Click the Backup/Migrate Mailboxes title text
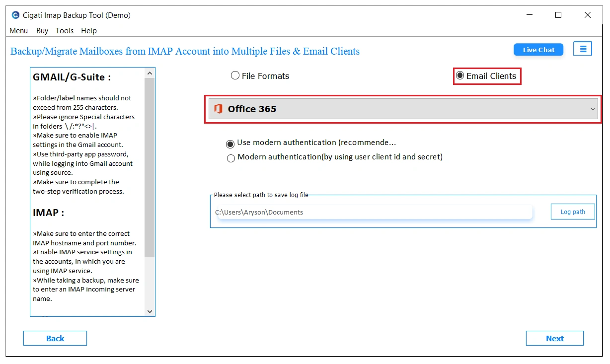The height and width of the screenshot is (364, 610). [x=185, y=51]
